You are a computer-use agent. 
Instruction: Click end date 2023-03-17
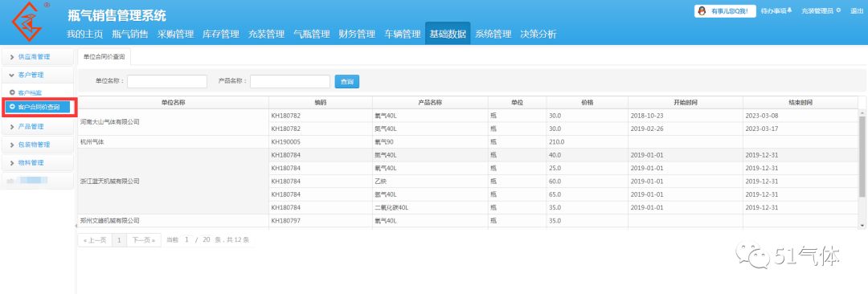tap(800, 129)
